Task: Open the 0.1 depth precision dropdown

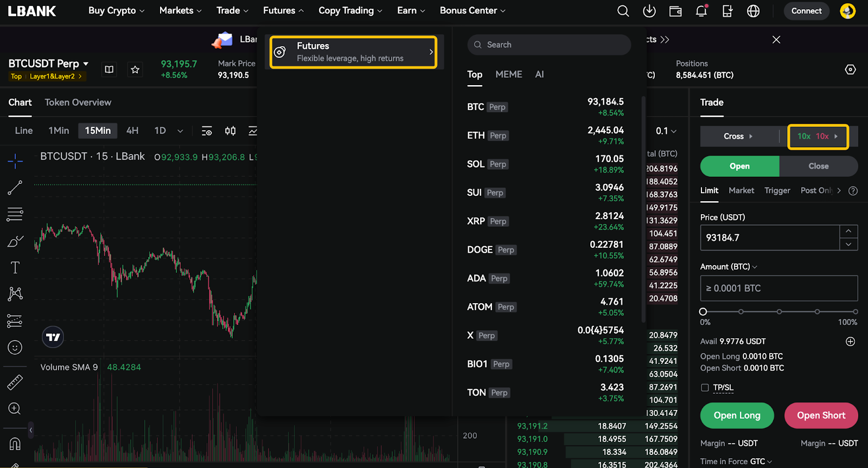Action: point(666,131)
